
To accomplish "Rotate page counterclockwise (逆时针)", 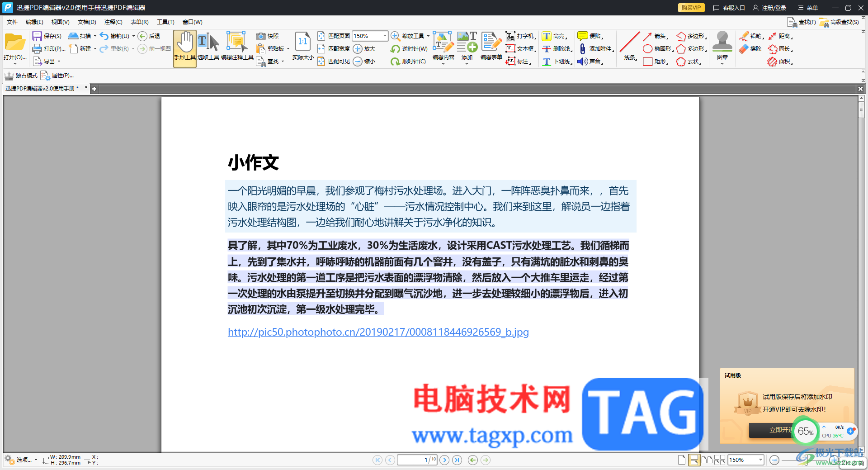I will click(409, 49).
